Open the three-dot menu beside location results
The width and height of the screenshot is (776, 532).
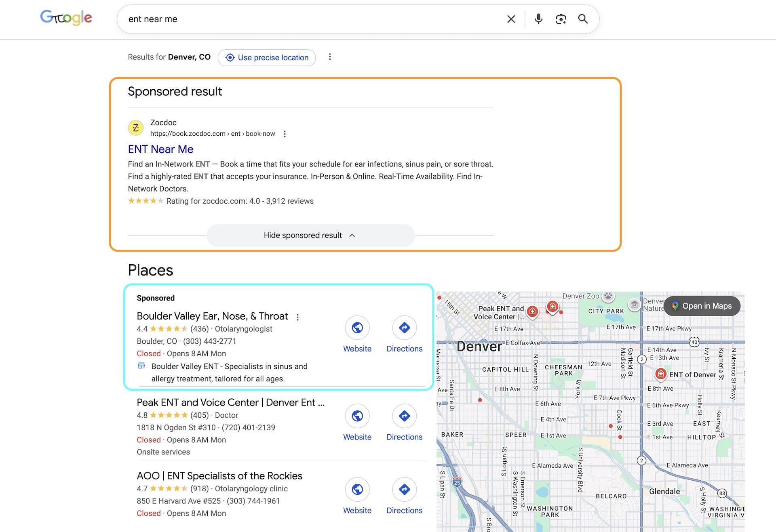click(x=330, y=57)
